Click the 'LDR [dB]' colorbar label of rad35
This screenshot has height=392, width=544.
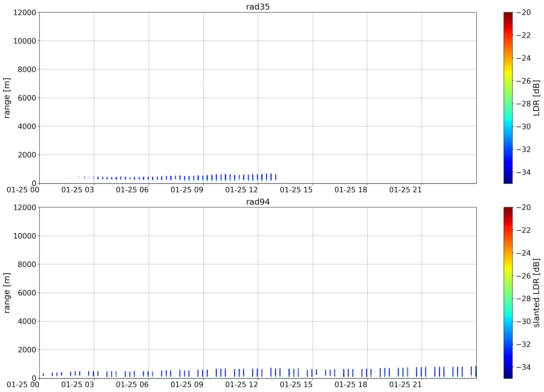[536, 98]
